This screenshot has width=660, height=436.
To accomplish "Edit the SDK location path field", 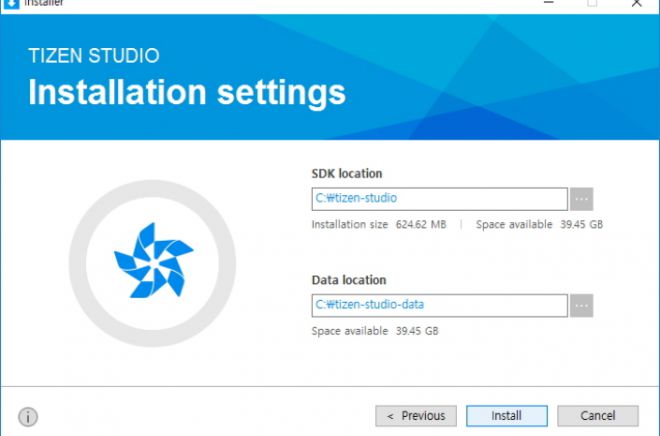I will point(439,199).
